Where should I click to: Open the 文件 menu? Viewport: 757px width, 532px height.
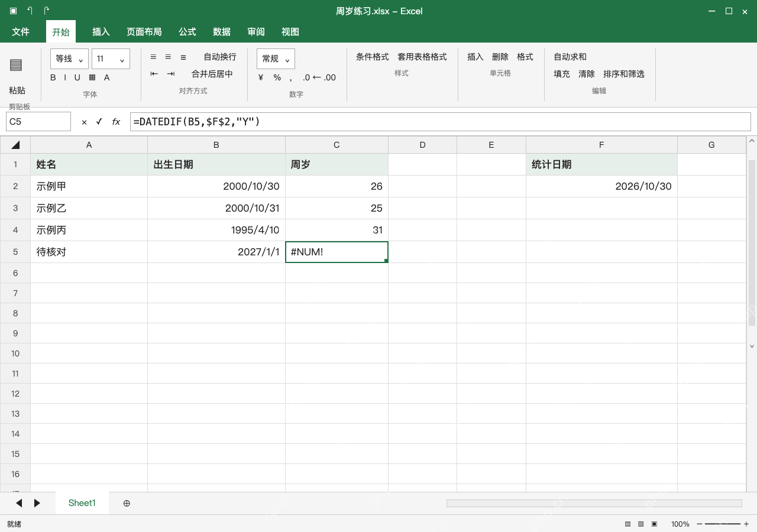tap(21, 32)
